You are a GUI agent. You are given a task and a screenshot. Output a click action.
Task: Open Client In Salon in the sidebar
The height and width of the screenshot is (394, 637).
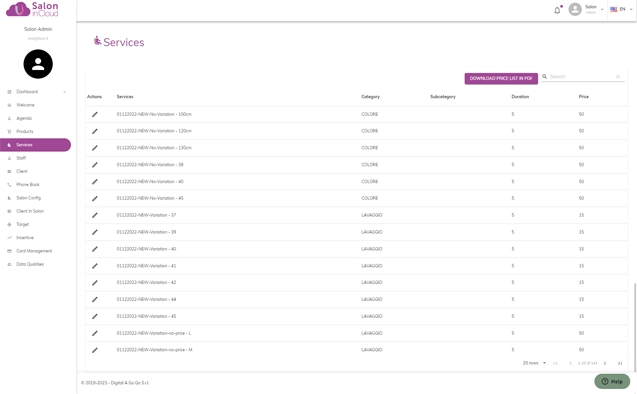30,211
